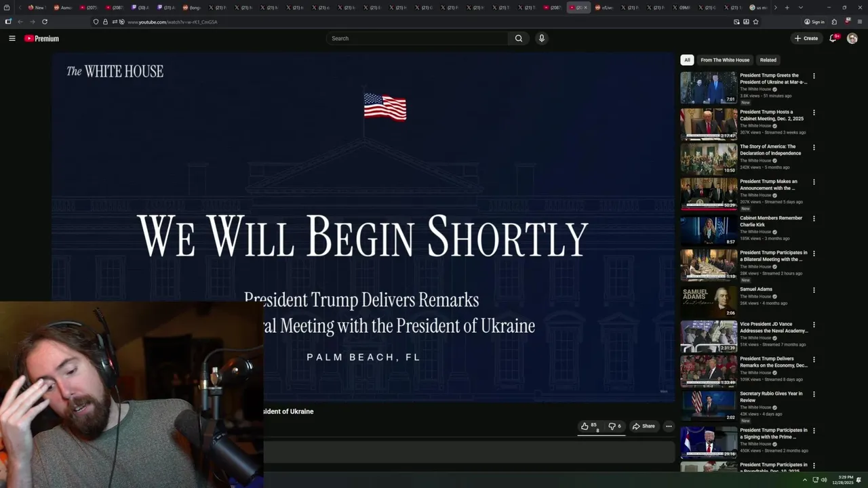
Task: Click the lock site information icon
Action: (x=105, y=22)
